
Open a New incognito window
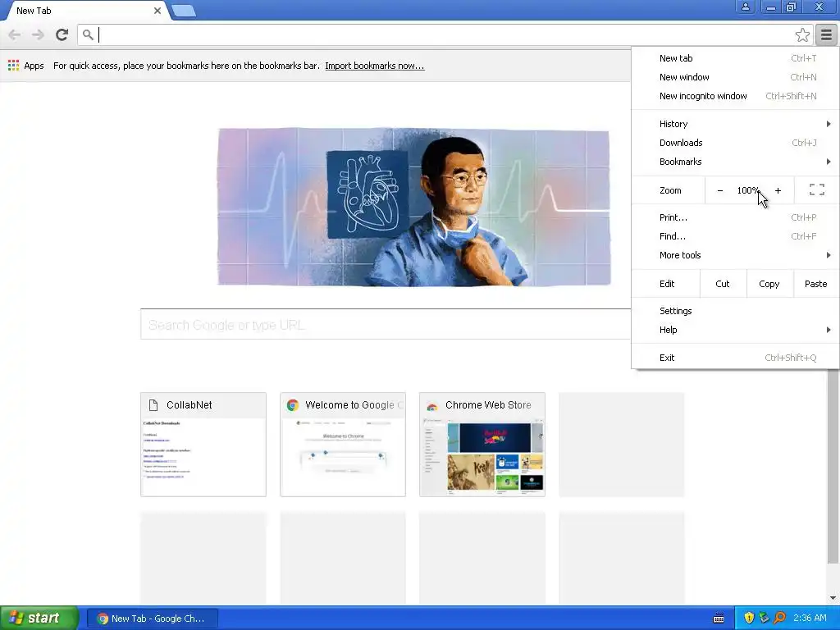click(735, 96)
